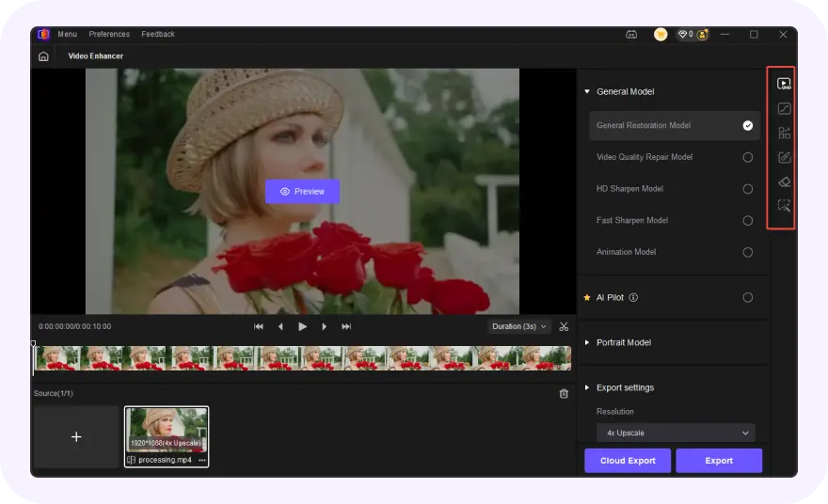Open the AI Pilot info icon

pos(633,298)
